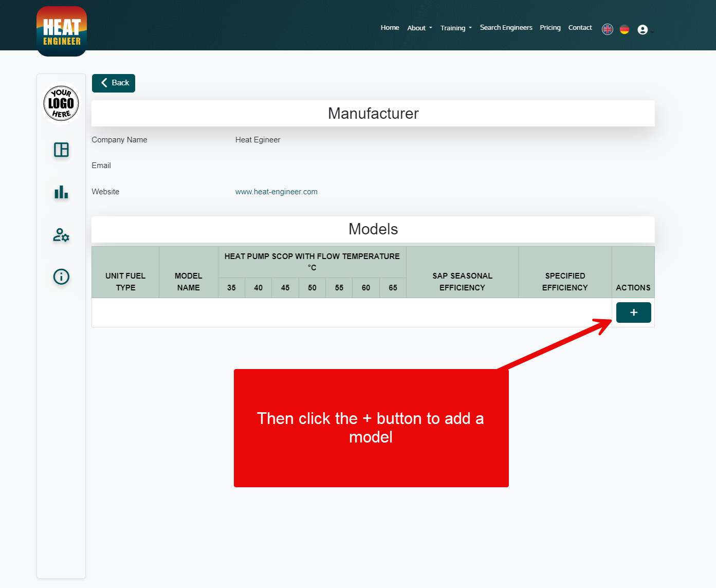Click the Heat Engineer logo
The height and width of the screenshot is (588, 716).
point(61,31)
